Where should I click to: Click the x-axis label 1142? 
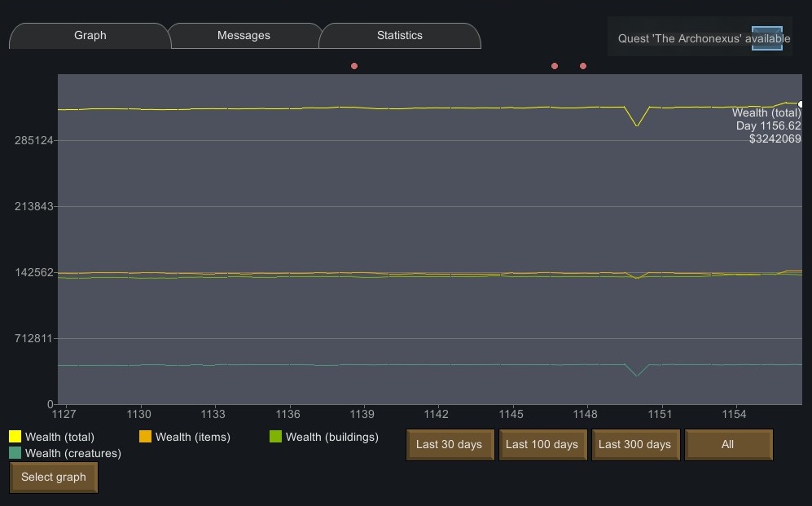point(436,414)
